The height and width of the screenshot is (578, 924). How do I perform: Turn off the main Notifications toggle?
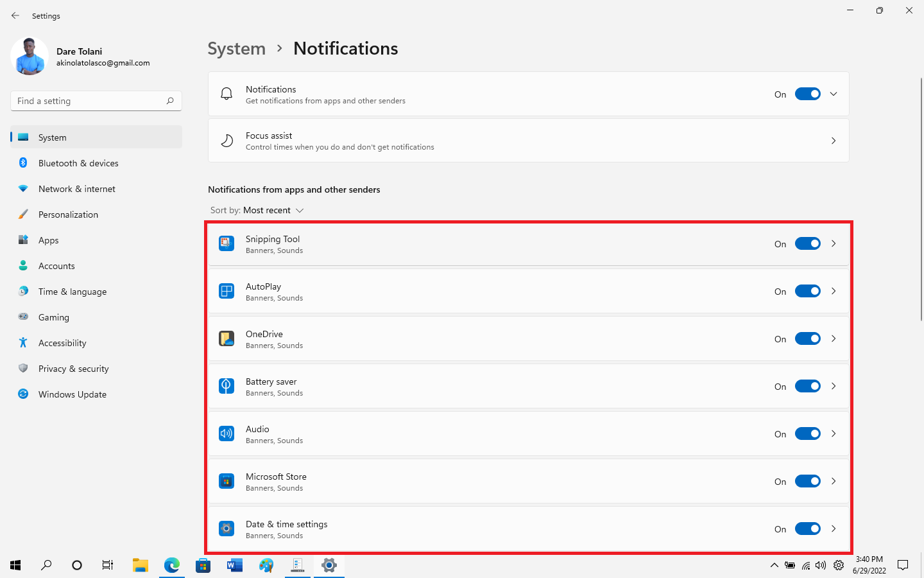pyautogui.click(x=808, y=94)
